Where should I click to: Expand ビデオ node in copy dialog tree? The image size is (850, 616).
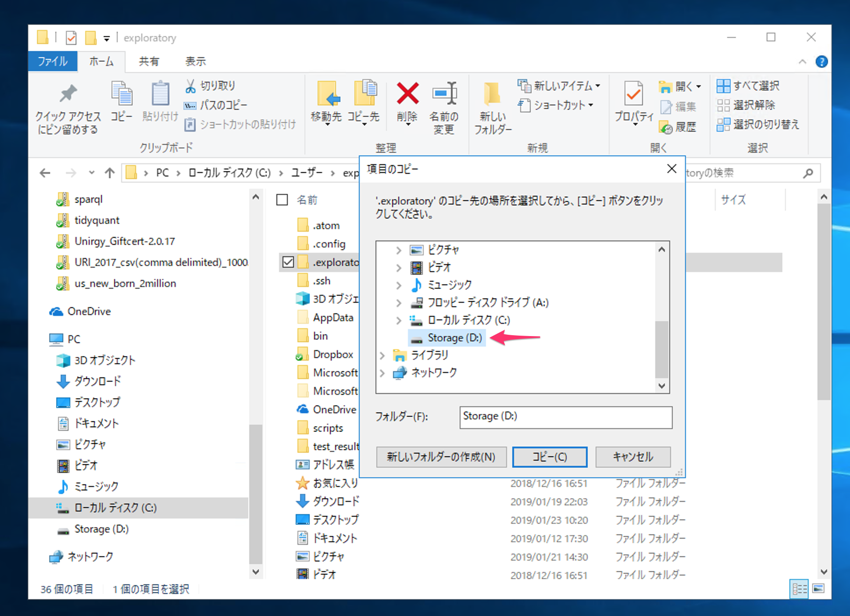pos(398,268)
